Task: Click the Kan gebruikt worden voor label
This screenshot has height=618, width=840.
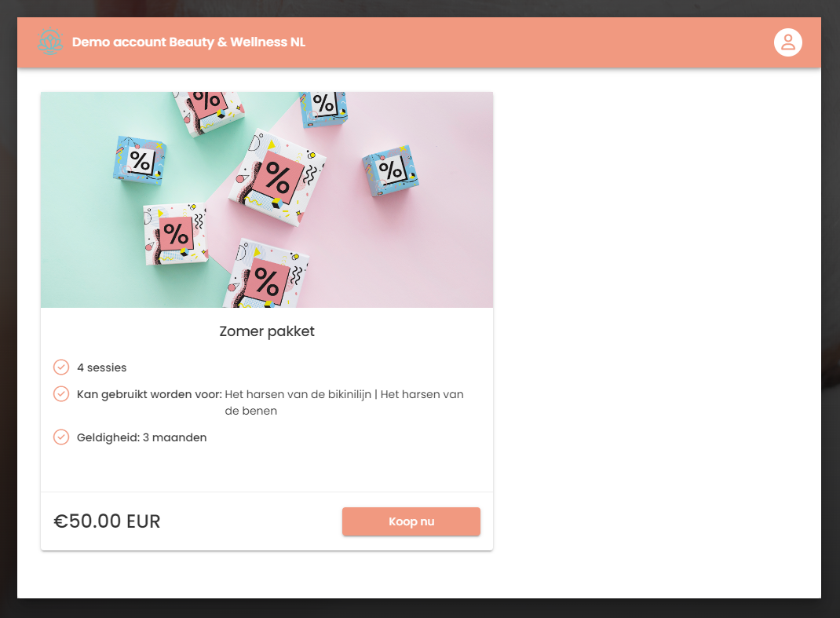Action: (149, 394)
